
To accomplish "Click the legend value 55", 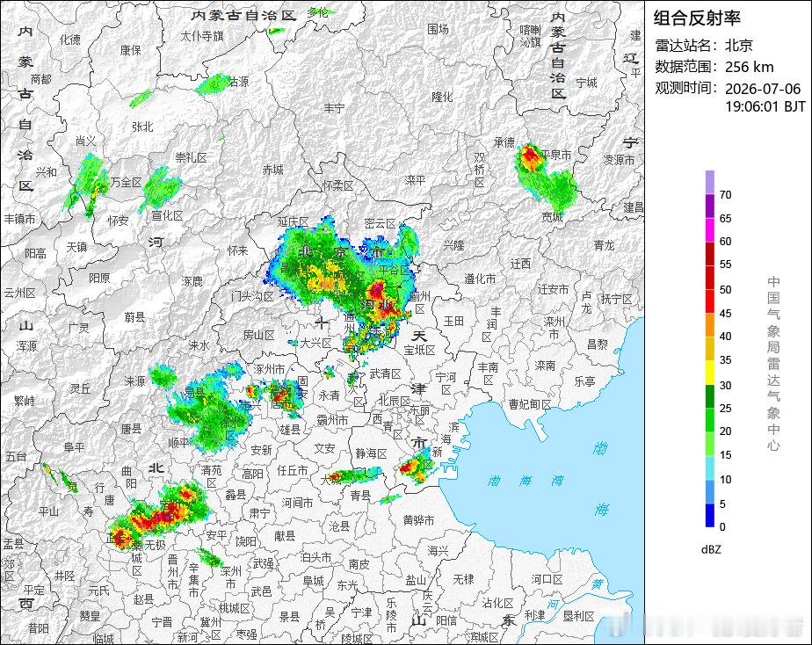I will (726, 265).
